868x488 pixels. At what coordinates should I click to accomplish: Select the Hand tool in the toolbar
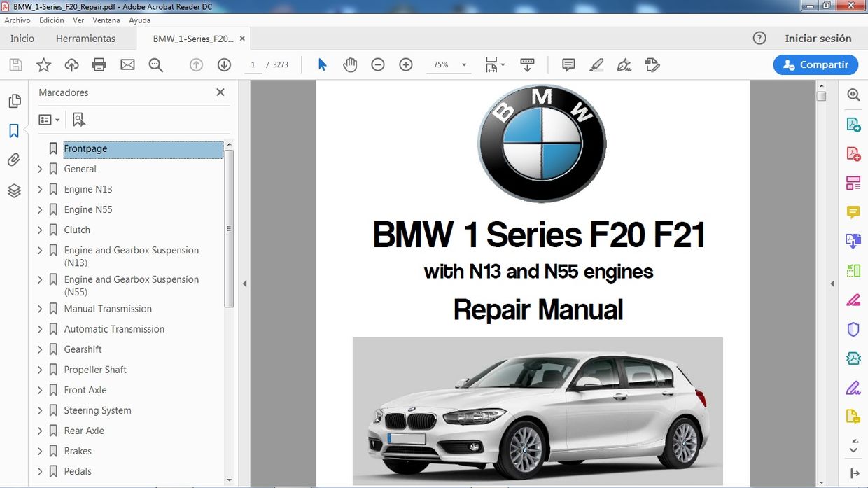350,64
